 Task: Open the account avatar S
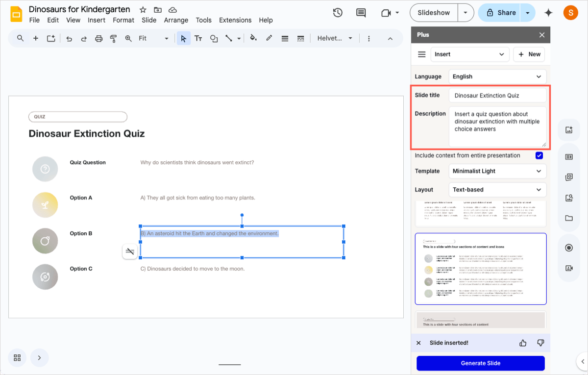coord(570,13)
